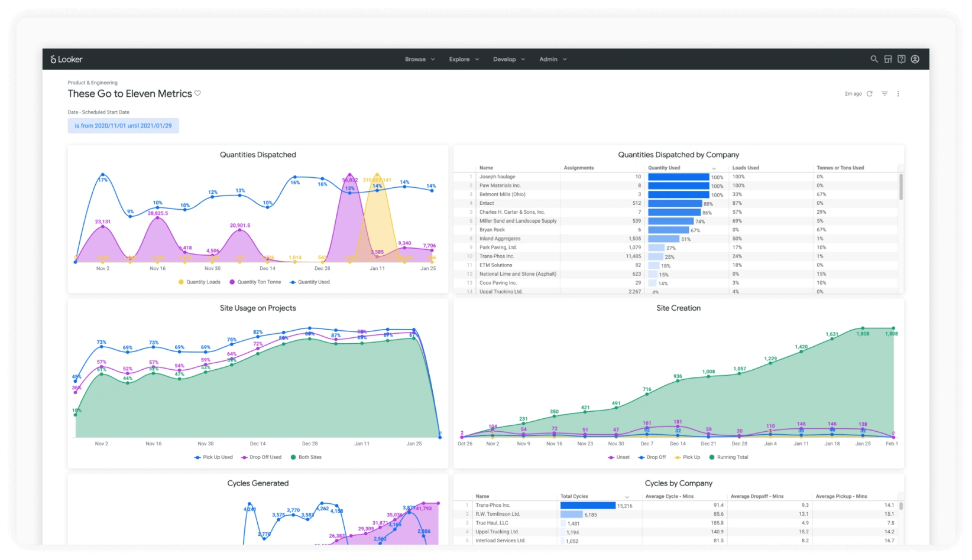Open the user account profile icon

click(915, 59)
